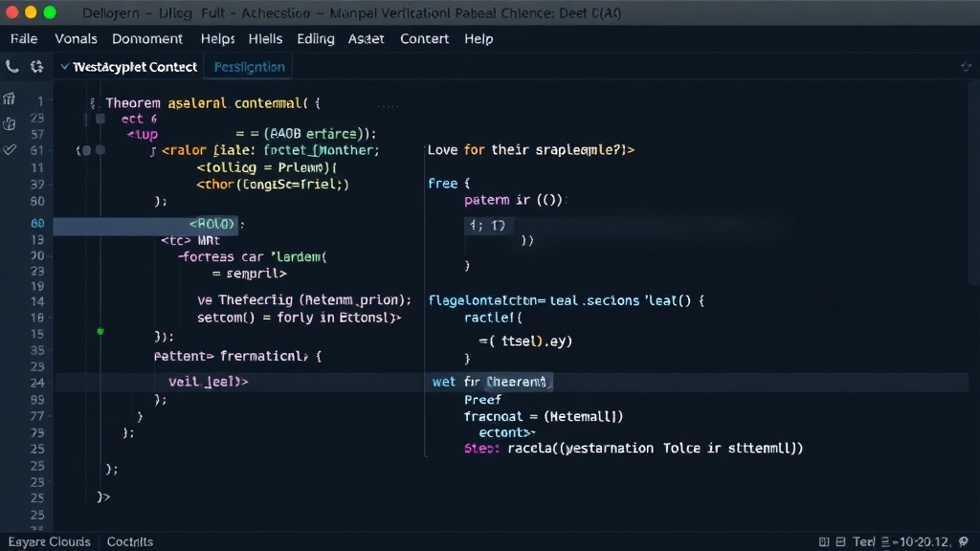
Task: Click the '=( ttsel).ey)' line
Action: click(525, 342)
